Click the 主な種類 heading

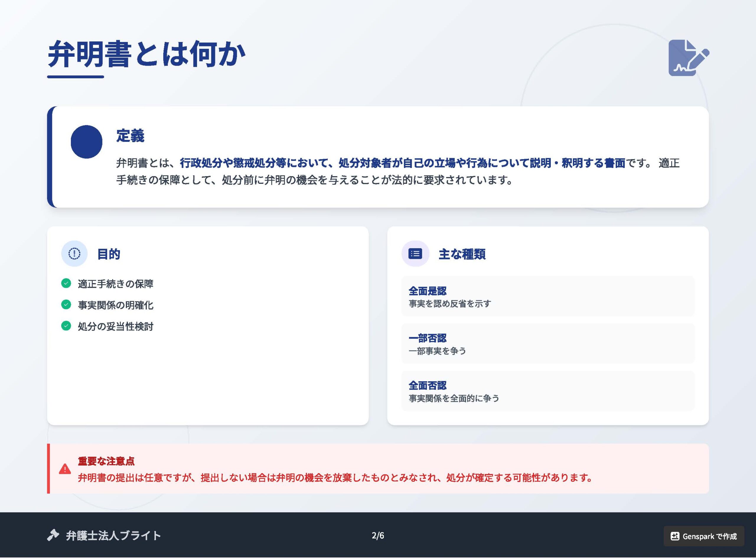tap(462, 254)
